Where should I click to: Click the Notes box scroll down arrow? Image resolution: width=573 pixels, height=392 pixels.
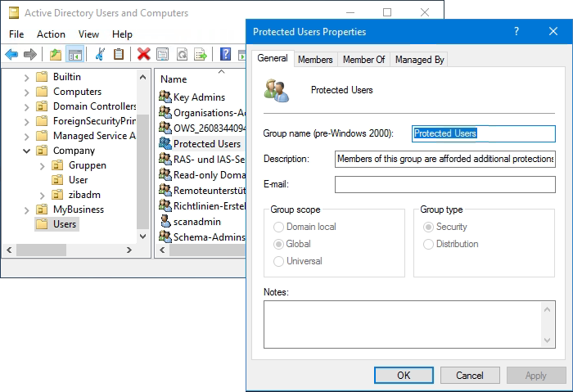coord(547,340)
